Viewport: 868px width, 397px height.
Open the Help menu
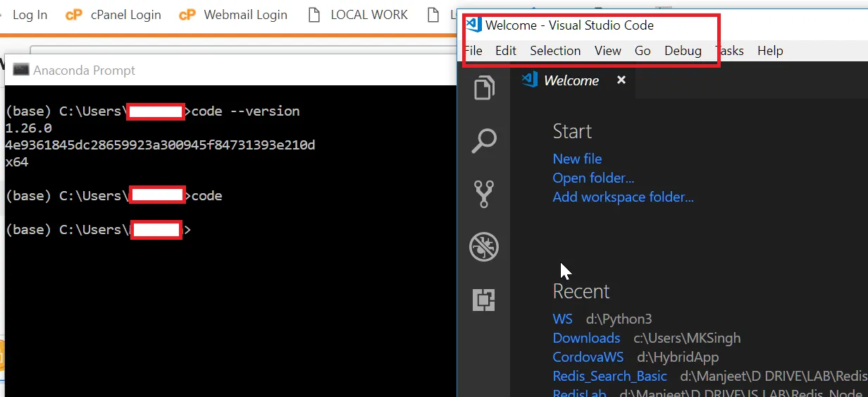(x=770, y=51)
